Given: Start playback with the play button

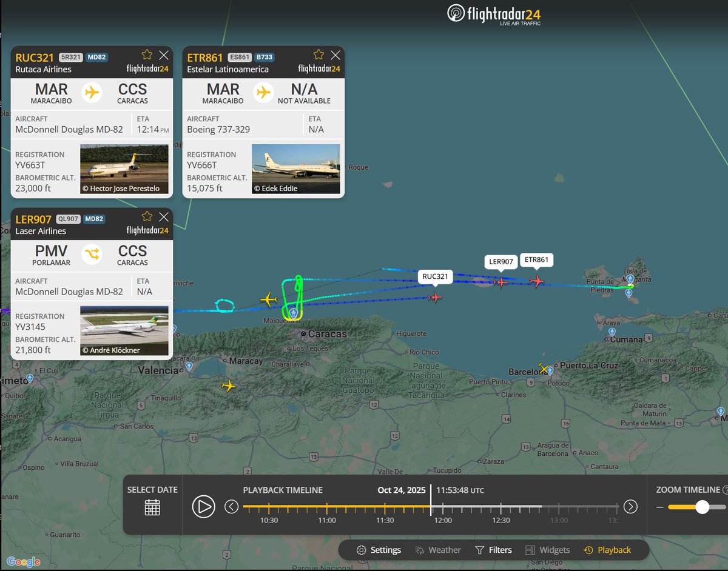Looking at the screenshot, I should (x=204, y=506).
